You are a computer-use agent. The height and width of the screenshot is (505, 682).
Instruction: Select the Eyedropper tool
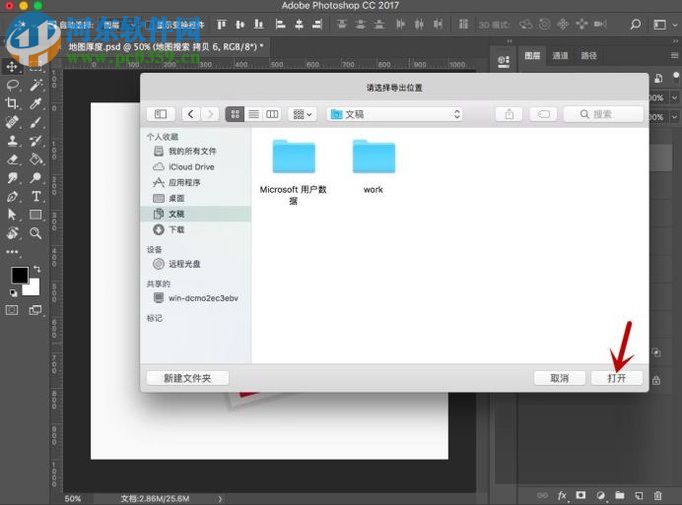36,103
